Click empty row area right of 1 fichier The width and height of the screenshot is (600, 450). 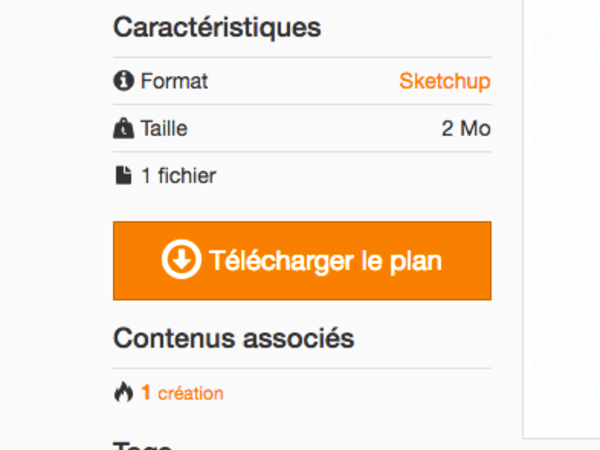[x=350, y=176]
